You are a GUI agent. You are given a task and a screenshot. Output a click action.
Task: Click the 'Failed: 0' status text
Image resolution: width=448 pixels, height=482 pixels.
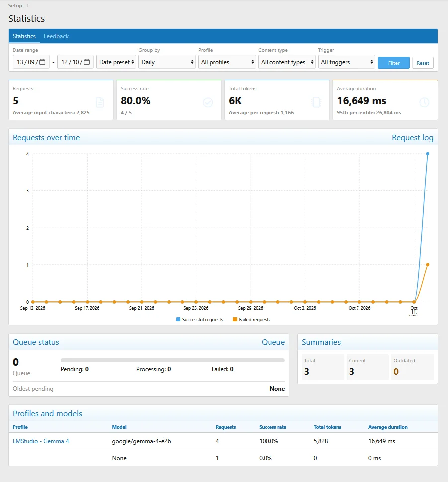pos(222,369)
